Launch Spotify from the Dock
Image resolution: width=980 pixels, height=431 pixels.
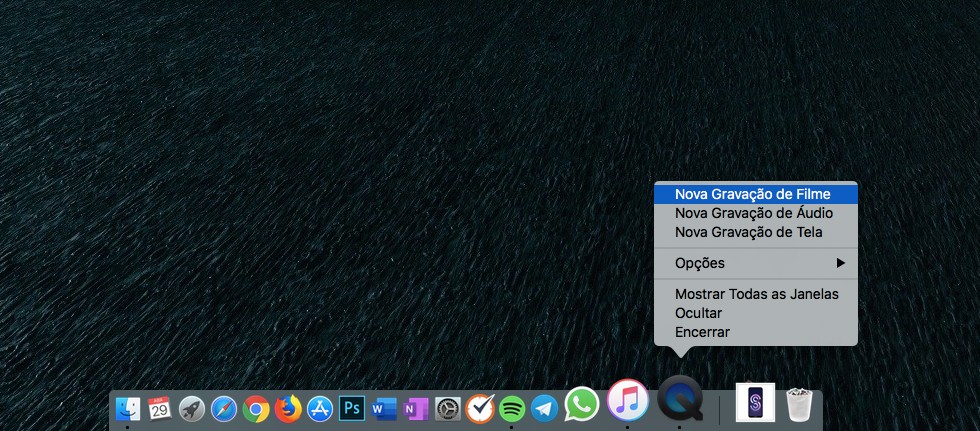click(x=512, y=409)
